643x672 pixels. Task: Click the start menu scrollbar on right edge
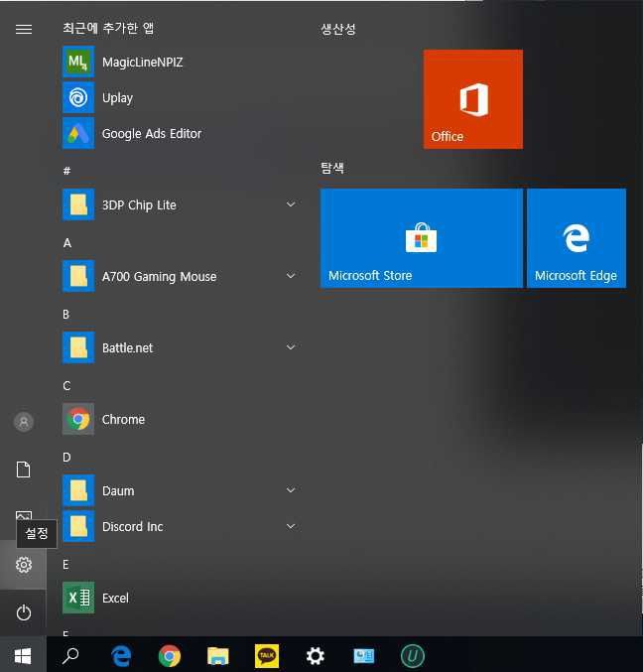pyautogui.click(x=642, y=528)
